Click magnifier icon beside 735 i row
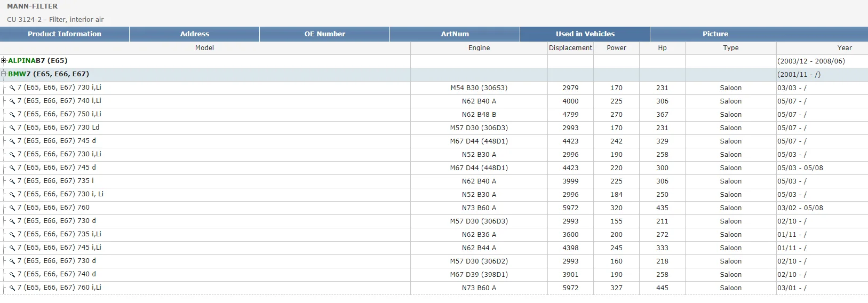Screen dimensions: 868x303 pos(12,181)
